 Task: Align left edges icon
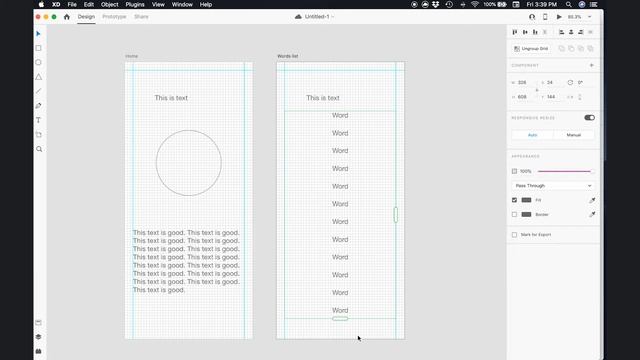[562, 32]
